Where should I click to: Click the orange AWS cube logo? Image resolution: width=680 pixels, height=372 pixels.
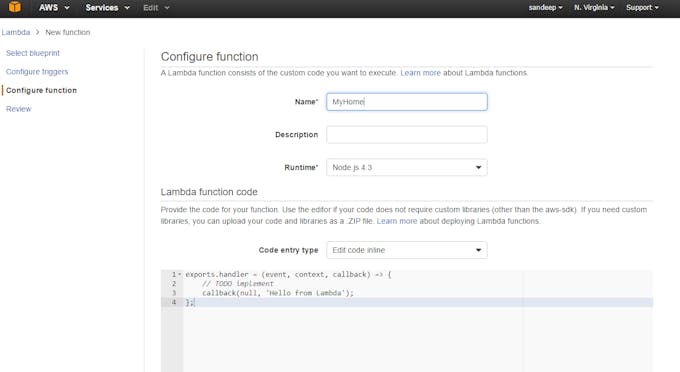point(15,7)
